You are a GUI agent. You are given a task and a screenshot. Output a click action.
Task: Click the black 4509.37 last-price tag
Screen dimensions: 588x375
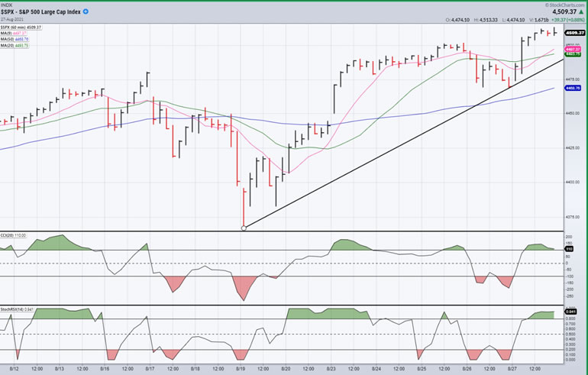575,33
